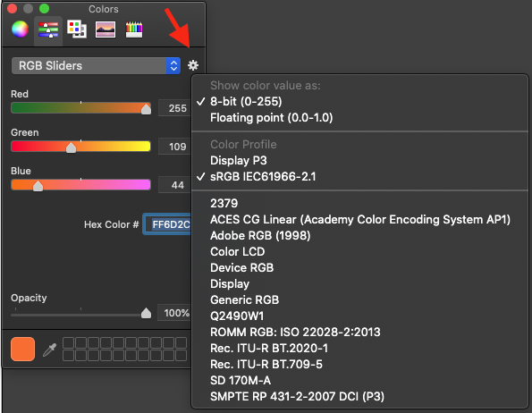Screen dimensions: 532x413
Task: Click the Opacity slider handle
Action: [146, 313]
